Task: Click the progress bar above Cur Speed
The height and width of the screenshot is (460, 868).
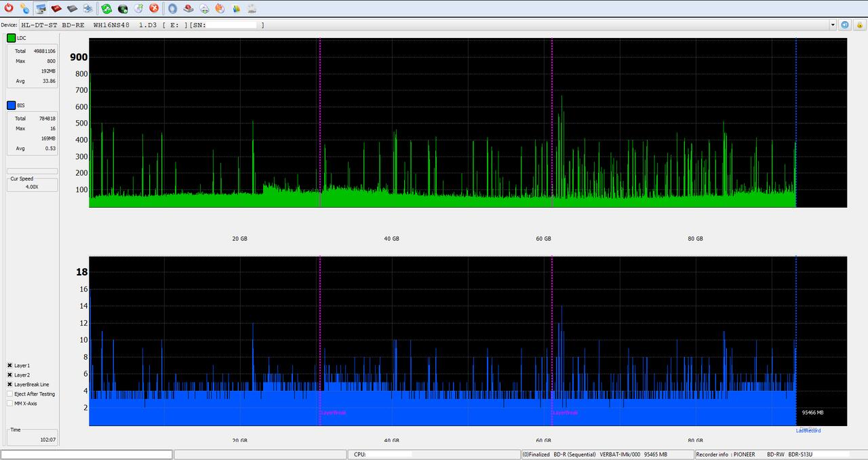Action: (x=33, y=171)
